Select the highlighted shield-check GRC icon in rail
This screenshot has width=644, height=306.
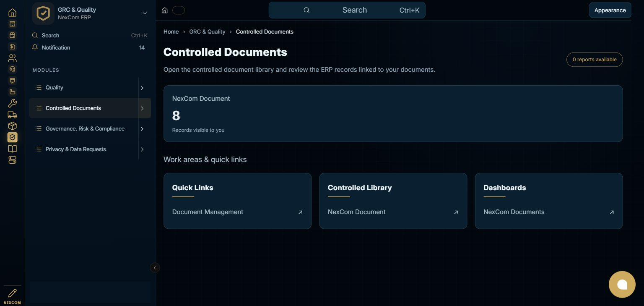click(x=12, y=137)
